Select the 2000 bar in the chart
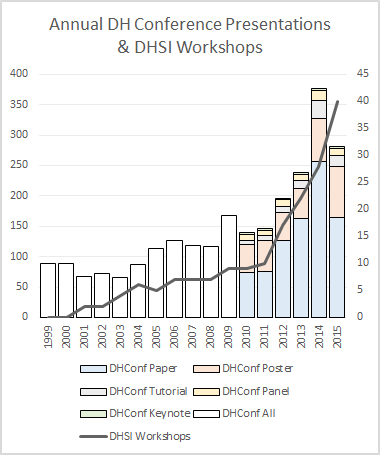The image size is (380, 455). click(66, 290)
